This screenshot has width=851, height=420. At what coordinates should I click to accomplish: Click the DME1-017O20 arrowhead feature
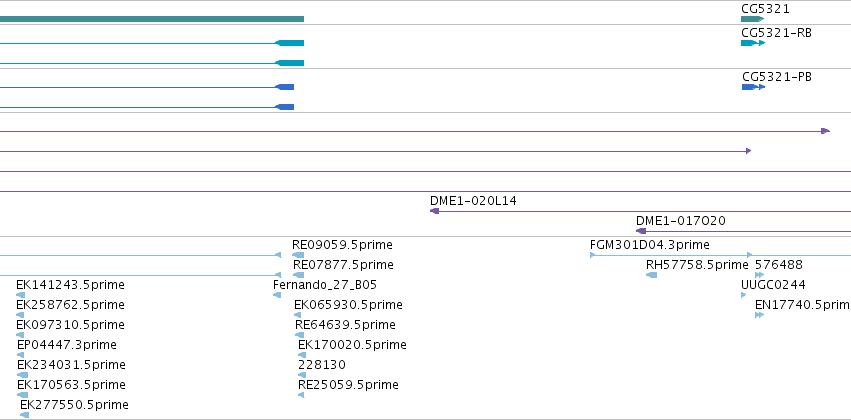[x=640, y=231]
